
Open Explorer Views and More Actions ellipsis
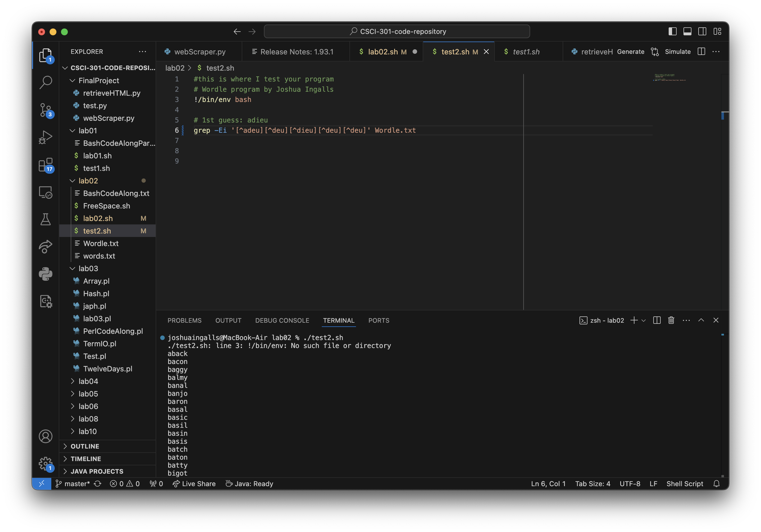click(143, 52)
